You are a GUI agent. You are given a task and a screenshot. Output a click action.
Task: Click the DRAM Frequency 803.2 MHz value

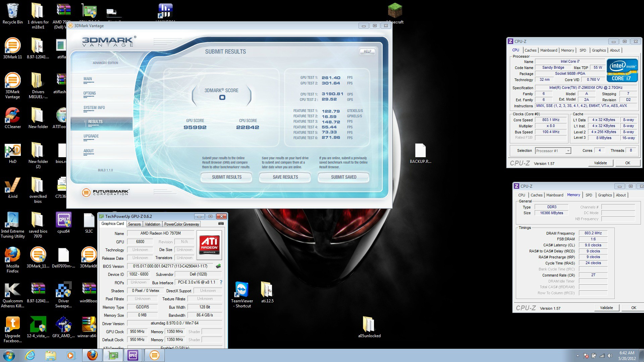[x=593, y=233]
